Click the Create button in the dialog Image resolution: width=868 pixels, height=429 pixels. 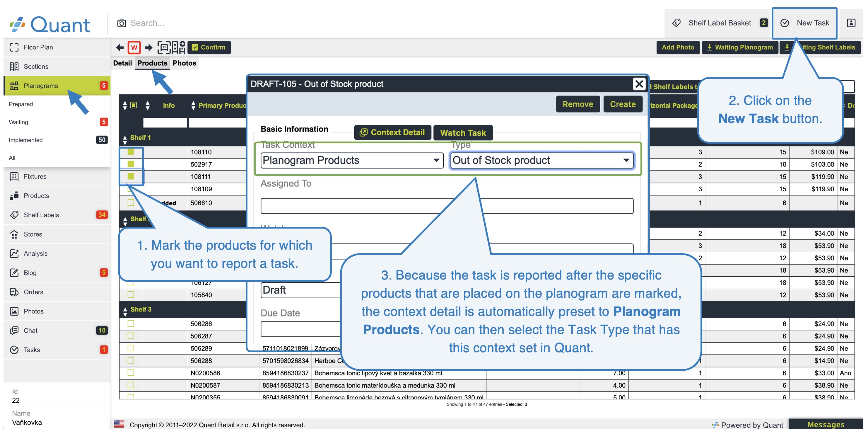pos(623,104)
